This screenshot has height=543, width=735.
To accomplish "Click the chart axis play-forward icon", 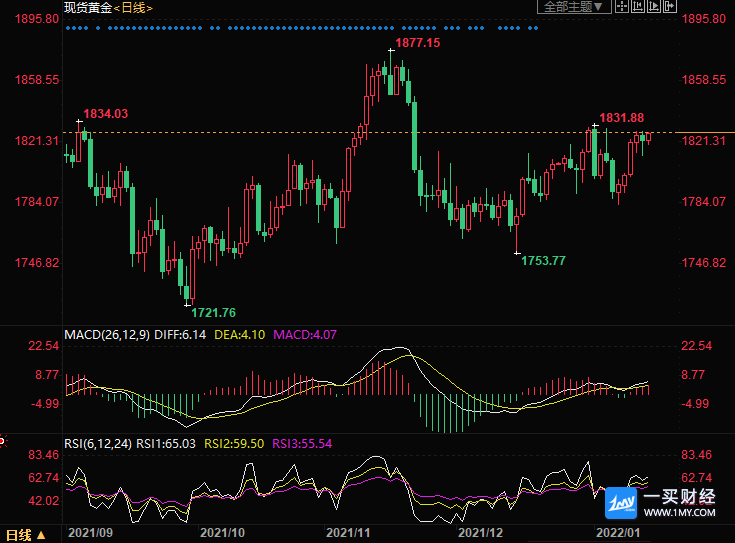I will pyautogui.click(x=653, y=7).
